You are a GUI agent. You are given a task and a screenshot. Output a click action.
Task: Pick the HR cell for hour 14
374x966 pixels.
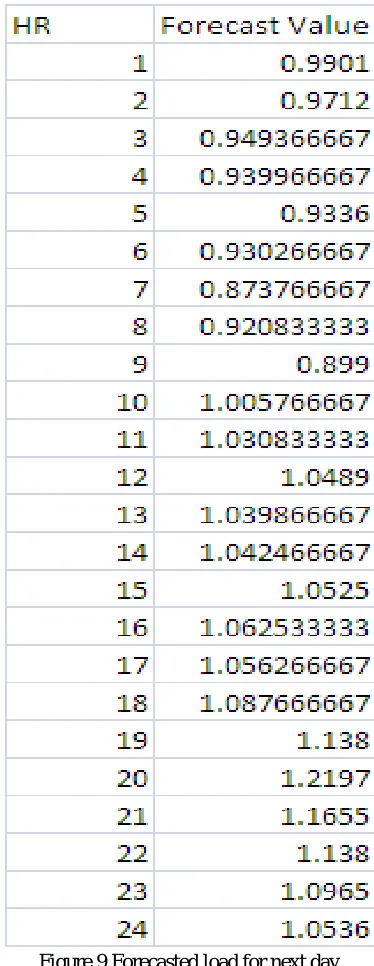(80, 552)
